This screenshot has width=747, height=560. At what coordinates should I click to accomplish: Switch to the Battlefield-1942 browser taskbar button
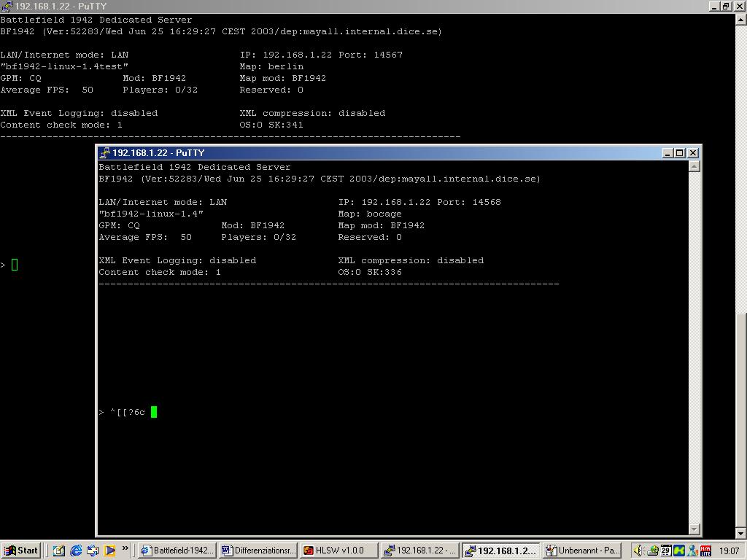click(x=177, y=551)
